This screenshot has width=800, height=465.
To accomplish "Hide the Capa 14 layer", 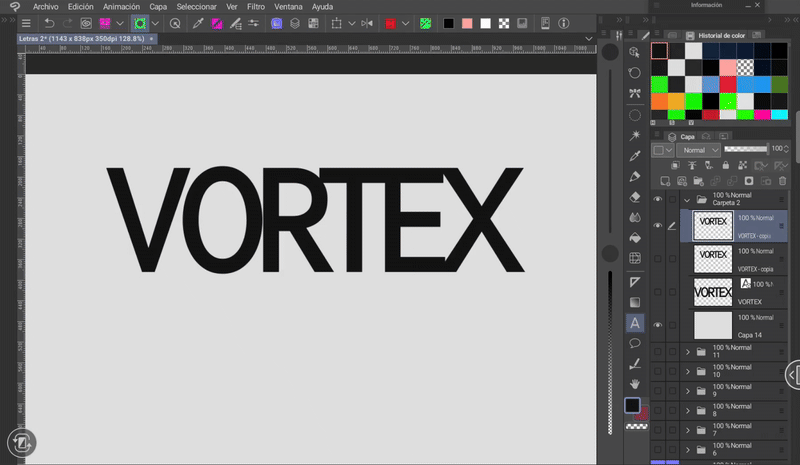I will pos(657,325).
